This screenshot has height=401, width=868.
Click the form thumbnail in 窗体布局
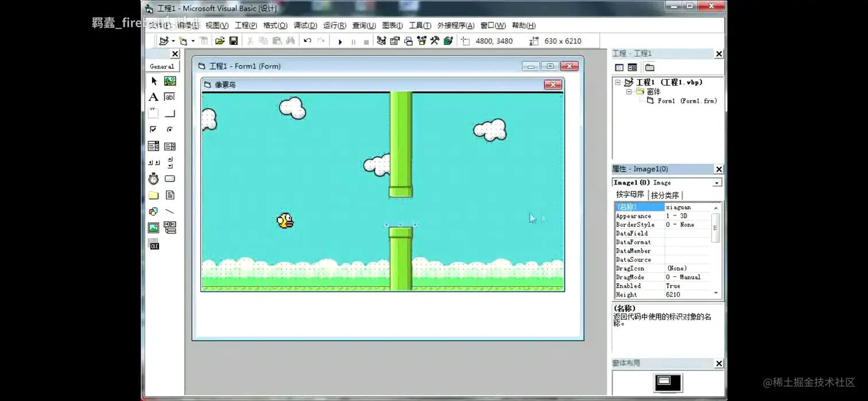664,381
